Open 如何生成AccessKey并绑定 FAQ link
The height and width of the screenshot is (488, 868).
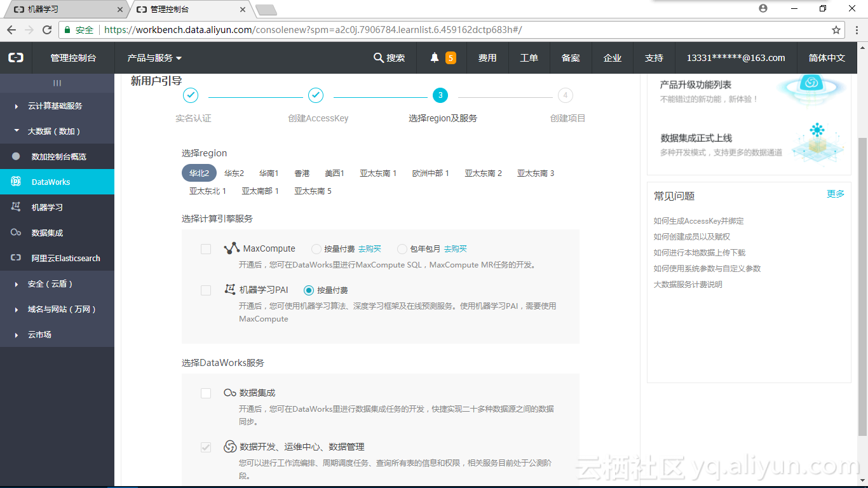point(698,221)
